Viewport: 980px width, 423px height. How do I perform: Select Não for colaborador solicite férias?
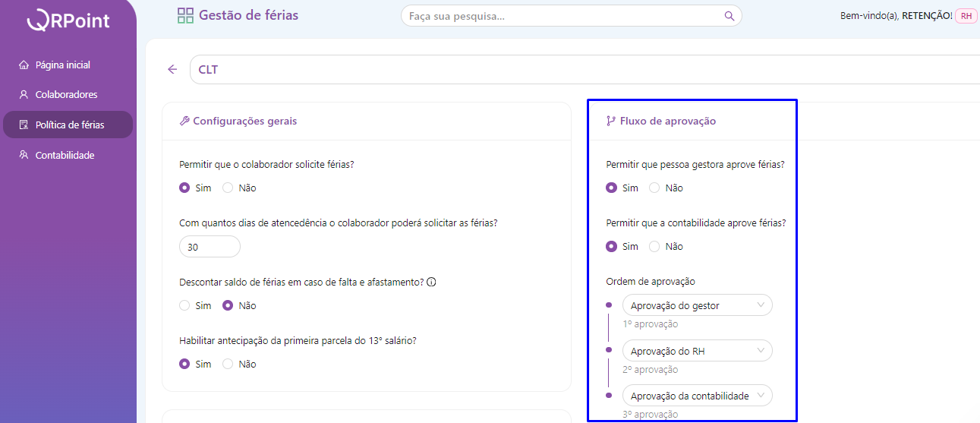(228, 188)
